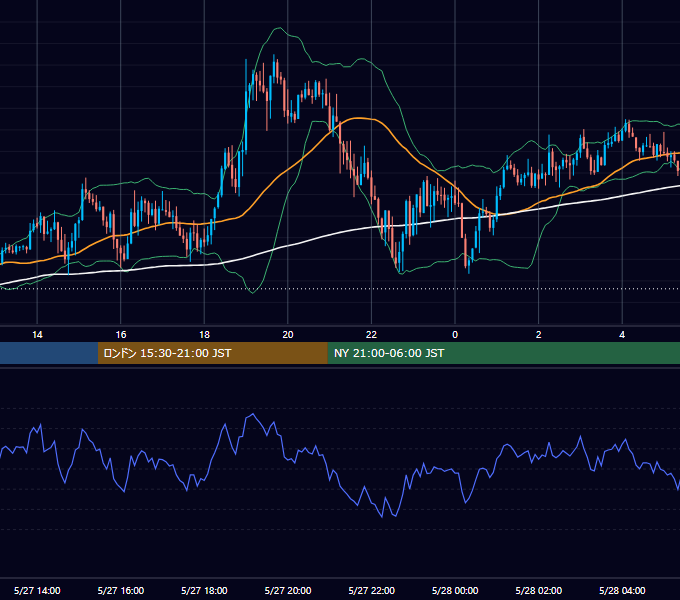Click the 14 hour label on the price chart axis
The width and height of the screenshot is (680, 600).
click(37, 335)
